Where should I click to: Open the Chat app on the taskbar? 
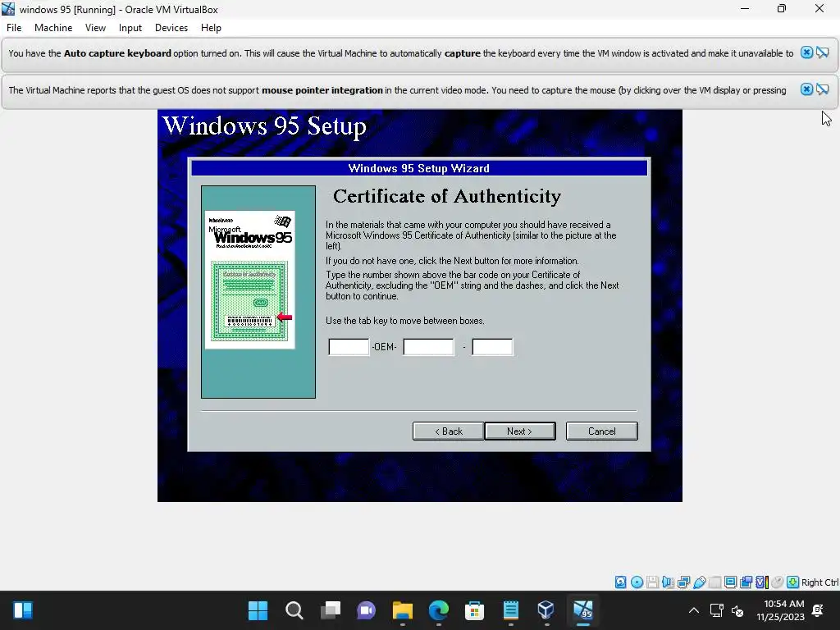pyautogui.click(x=366, y=610)
